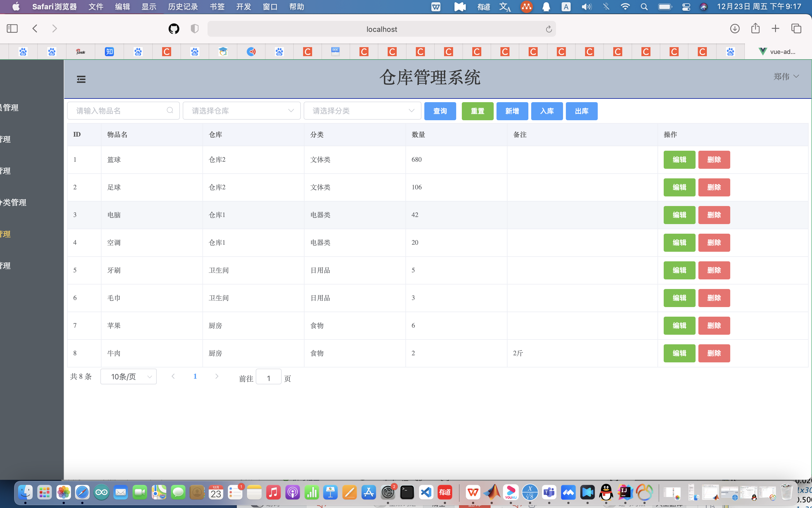Open Finder from the Dock
812x508 pixels.
pyautogui.click(x=25, y=493)
